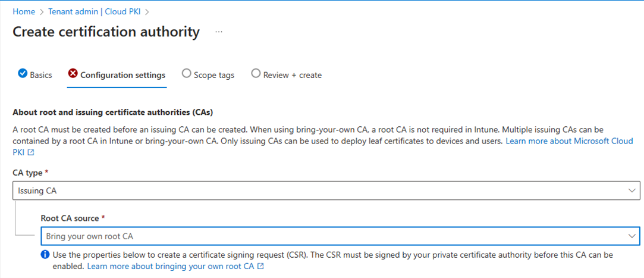
Task: Click external link icon after Microsoft Cloud PKI
Action: (x=30, y=152)
